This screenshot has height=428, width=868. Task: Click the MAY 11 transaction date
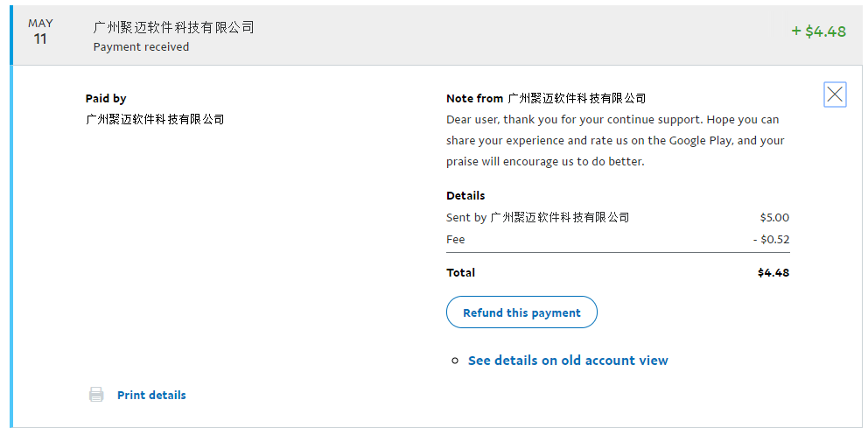40,32
